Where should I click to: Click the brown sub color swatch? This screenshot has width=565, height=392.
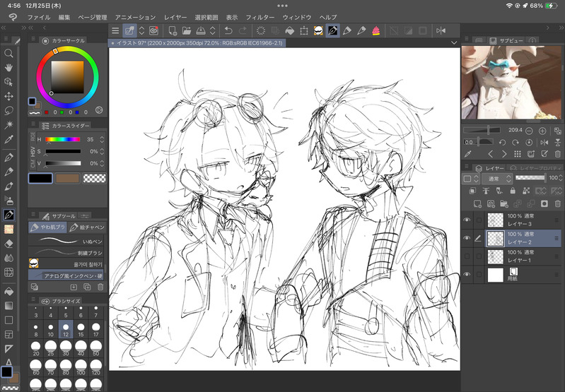coord(67,178)
